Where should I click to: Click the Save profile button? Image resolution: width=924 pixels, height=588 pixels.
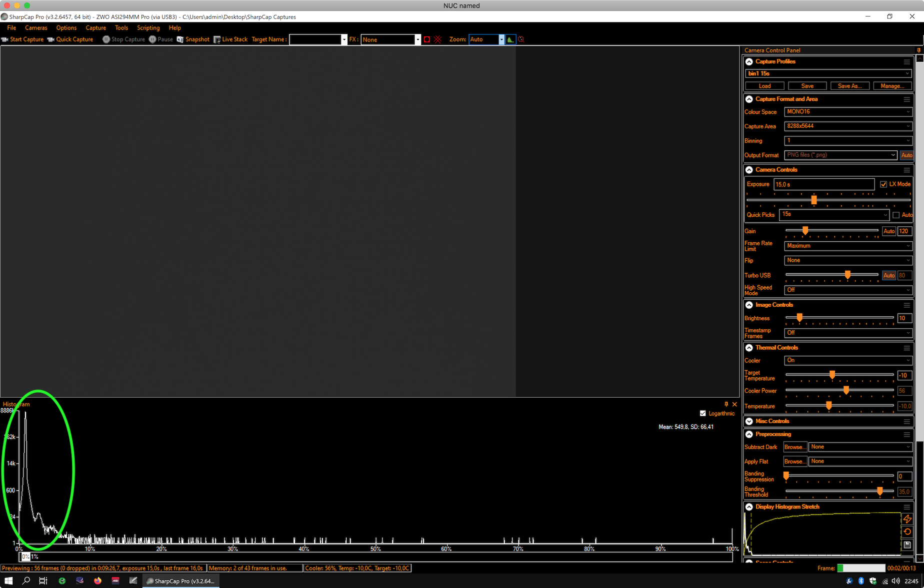coord(807,86)
